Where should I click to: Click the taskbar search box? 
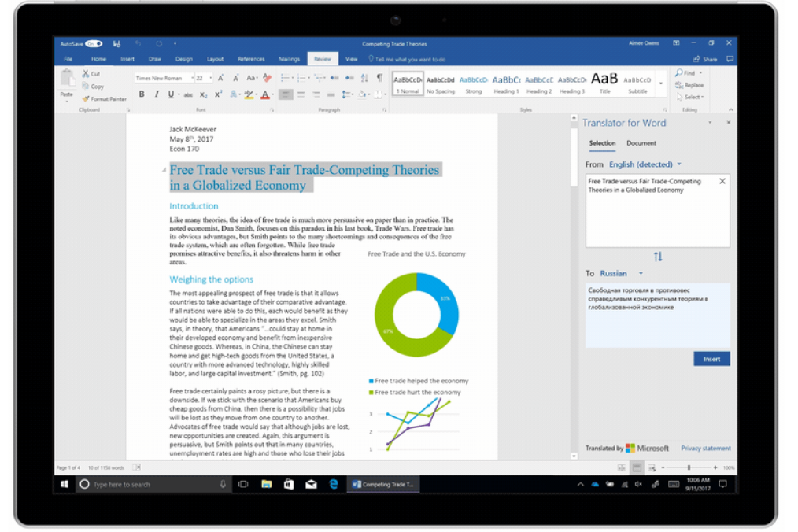153,484
